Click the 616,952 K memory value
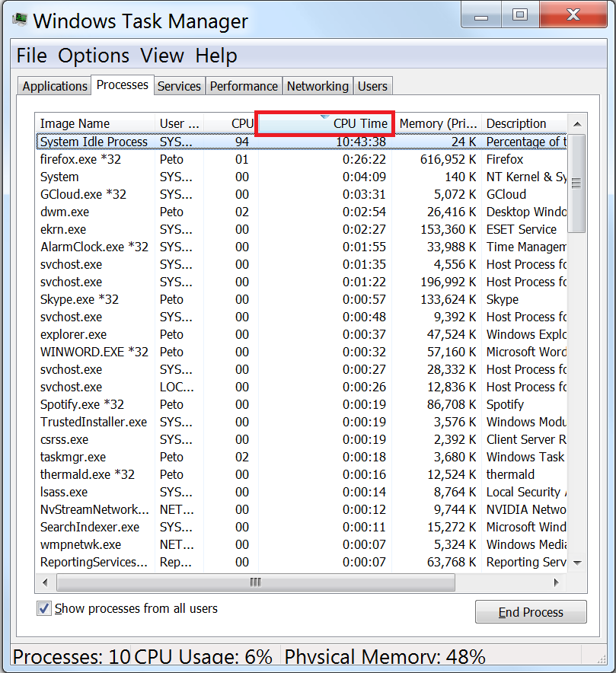This screenshot has width=616, height=673. 448,159
